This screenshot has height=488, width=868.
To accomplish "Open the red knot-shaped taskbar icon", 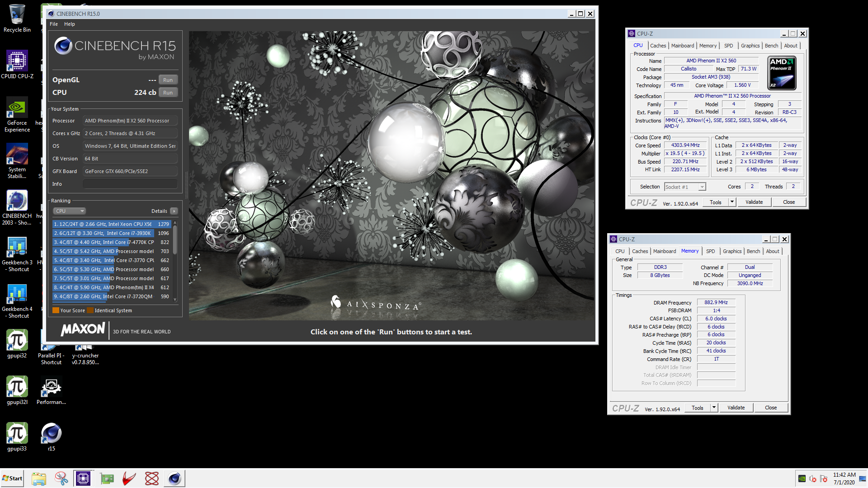I will (x=152, y=479).
